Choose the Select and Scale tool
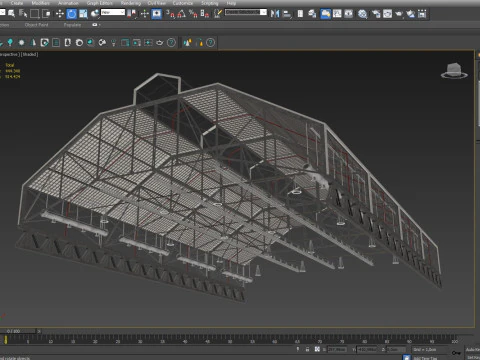 coord(83,14)
